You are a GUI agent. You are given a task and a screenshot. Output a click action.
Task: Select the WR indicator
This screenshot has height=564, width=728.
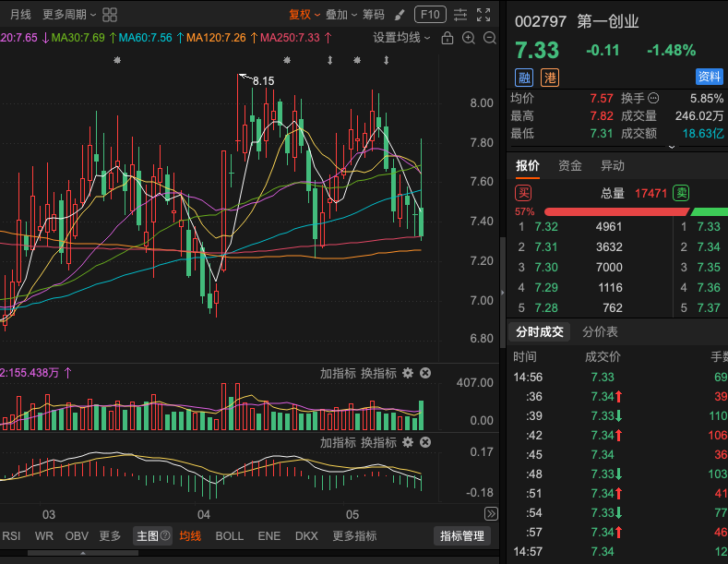pyautogui.click(x=44, y=536)
